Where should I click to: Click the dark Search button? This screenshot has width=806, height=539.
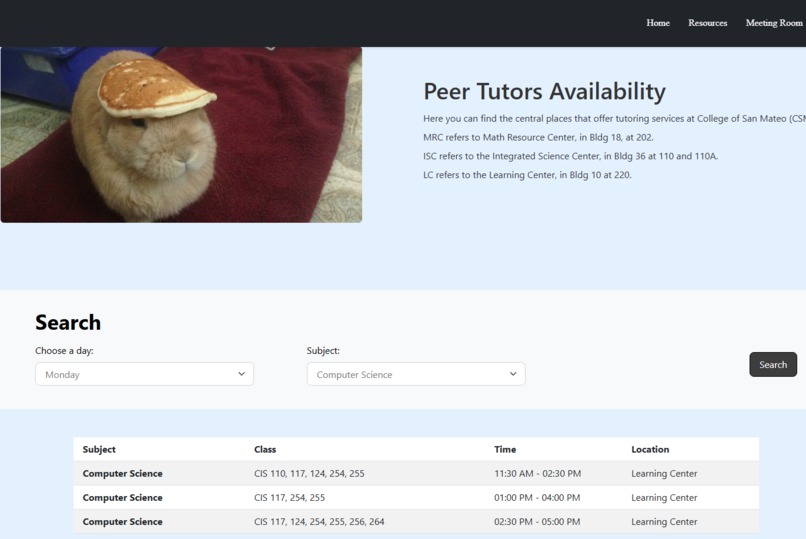click(x=773, y=364)
